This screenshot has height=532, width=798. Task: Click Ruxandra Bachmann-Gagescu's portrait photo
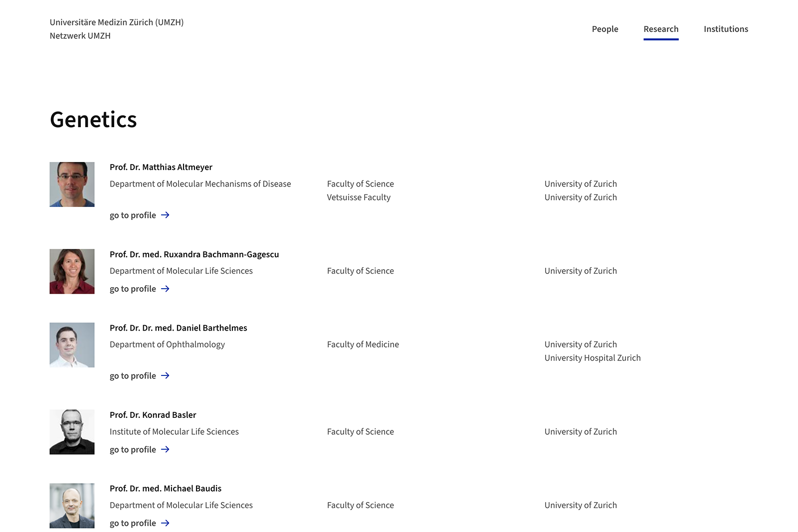pyautogui.click(x=72, y=271)
